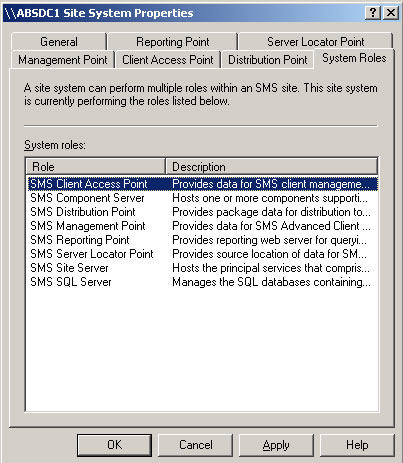Select the Server Locator Point tab
This screenshot has height=463, width=403.
315,42
